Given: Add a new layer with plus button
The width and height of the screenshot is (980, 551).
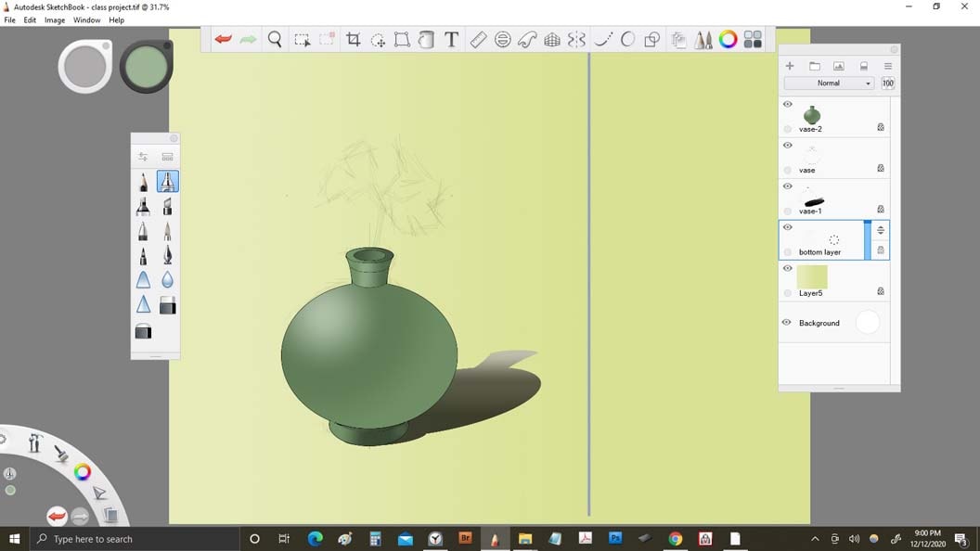Looking at the screenshot, I should (x=790, y=66).
